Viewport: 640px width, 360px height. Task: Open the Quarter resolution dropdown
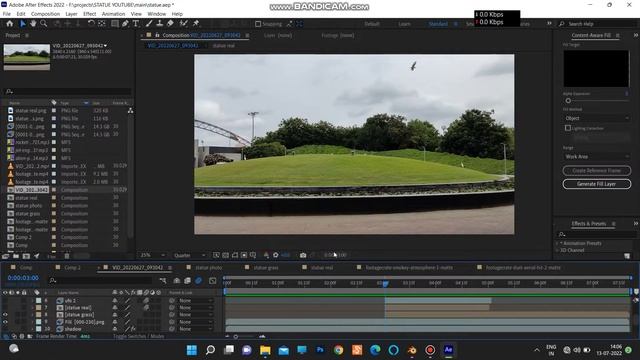(x=189, y=255)
